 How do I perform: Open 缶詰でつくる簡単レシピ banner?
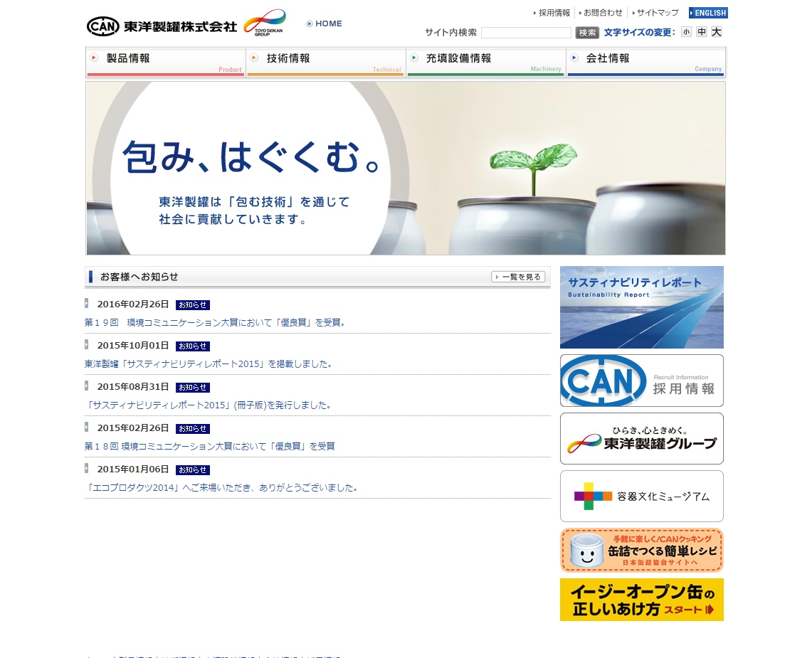click(x=642, y=550)
